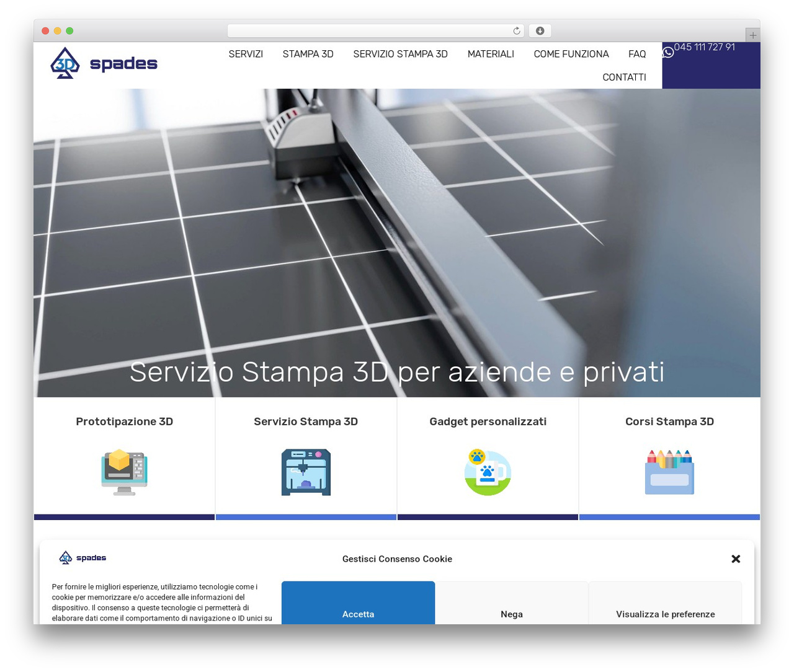Open the SERVIZI menu item
This screenshot has width=794, height=672.
(246, 54)
